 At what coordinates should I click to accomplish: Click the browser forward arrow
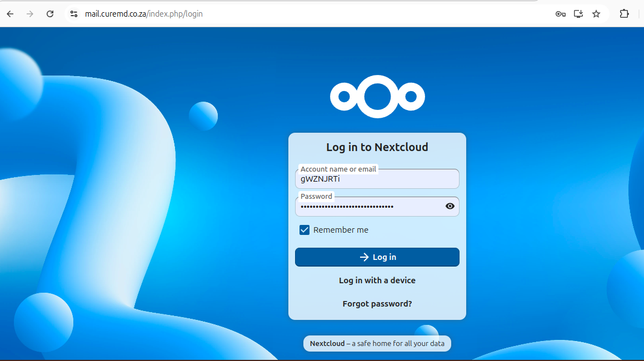[30, 14]
